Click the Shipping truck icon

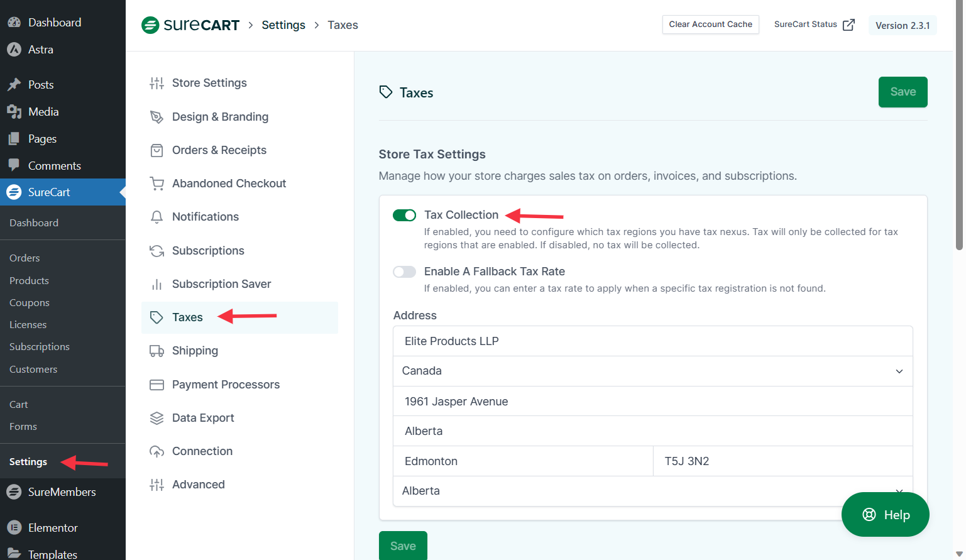[156, 351]
